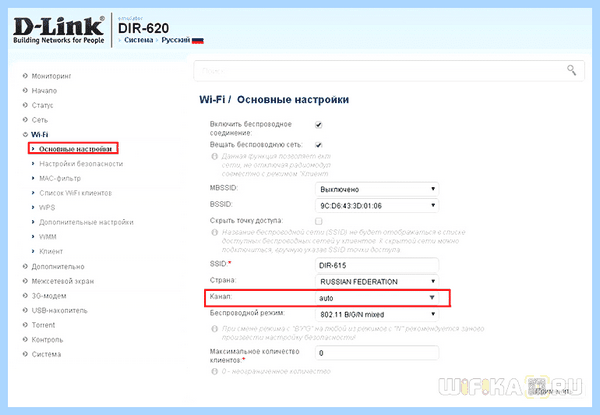Open the Система sidebar menu item
Viewport: 600px width, 415px height.
click(x=46, y=355)
